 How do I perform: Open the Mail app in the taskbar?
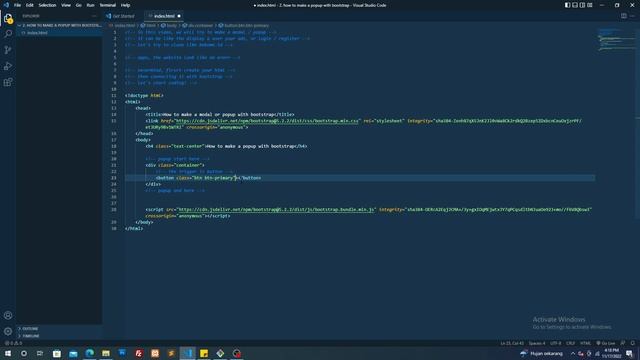click(x=73, y=353)
